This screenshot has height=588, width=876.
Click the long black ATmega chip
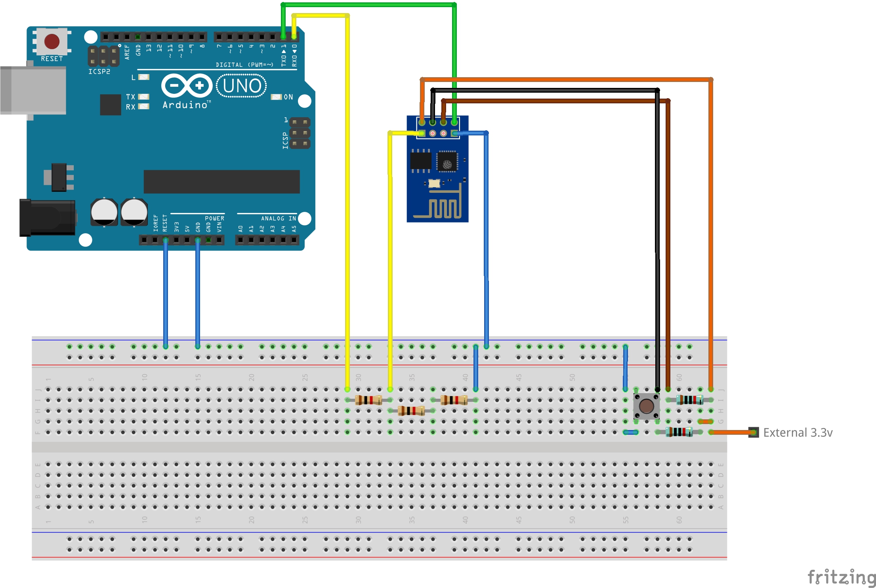tap(221, 182)
